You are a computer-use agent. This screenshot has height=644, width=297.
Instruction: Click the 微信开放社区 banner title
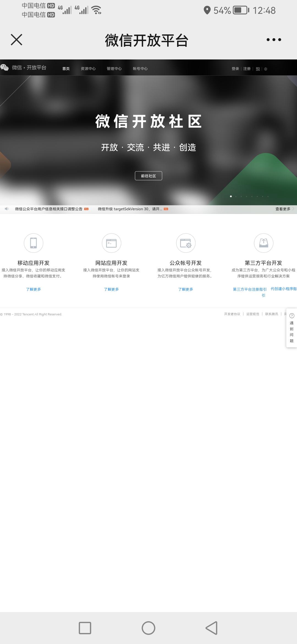tap(148, 121)
